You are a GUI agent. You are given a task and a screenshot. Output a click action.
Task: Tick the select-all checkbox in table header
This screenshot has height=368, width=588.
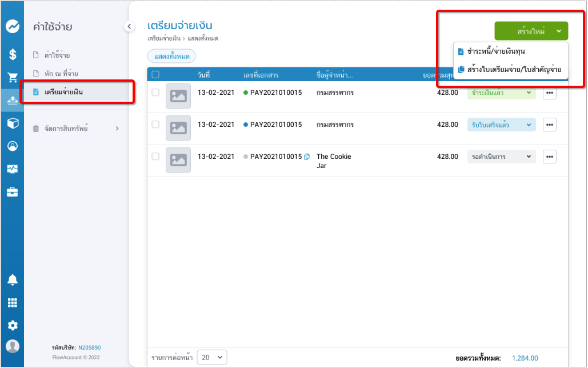[x=155, y=74]
